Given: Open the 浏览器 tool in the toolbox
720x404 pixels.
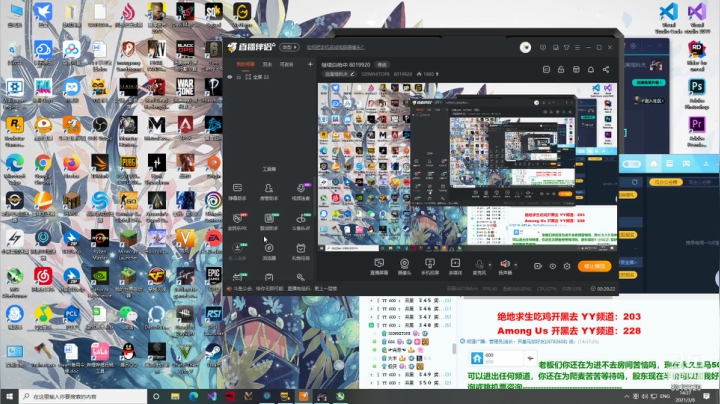Looking at the screenshot, I should (x=269, y=252).
